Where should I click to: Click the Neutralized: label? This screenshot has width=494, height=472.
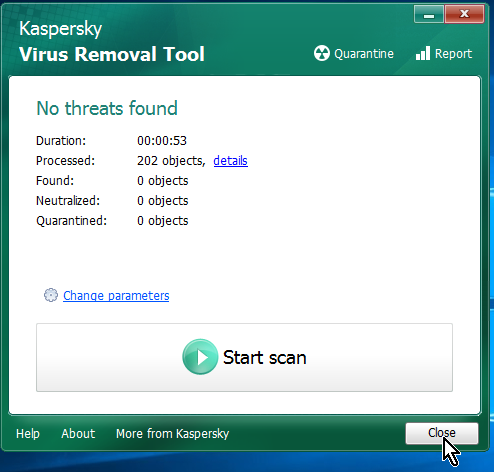click(x=68, y=201)
